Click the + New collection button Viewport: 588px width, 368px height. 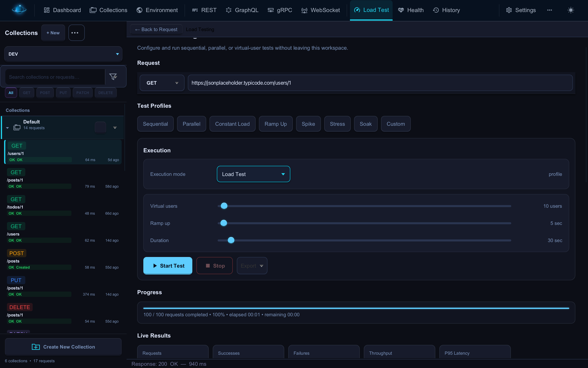pos(53,33)
